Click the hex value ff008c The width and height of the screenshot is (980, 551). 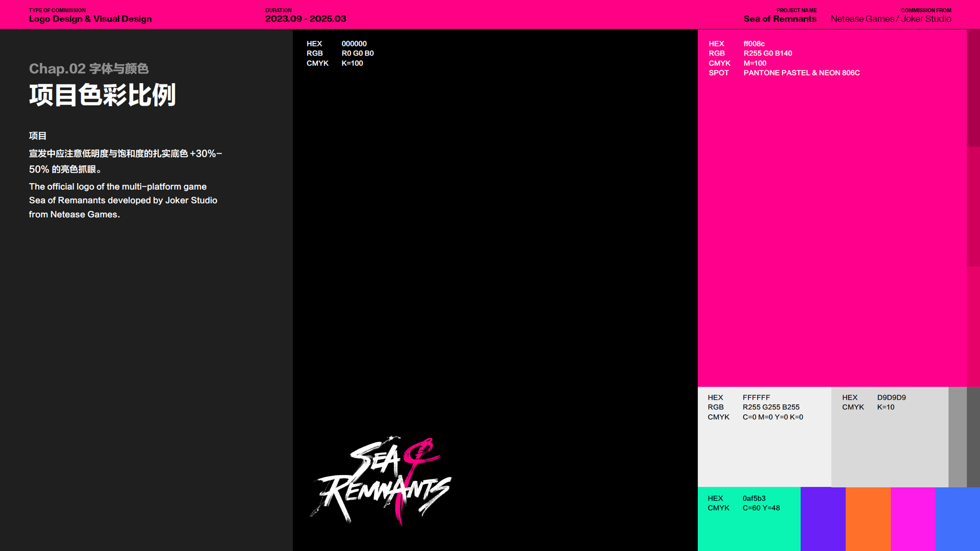(754, 44)
